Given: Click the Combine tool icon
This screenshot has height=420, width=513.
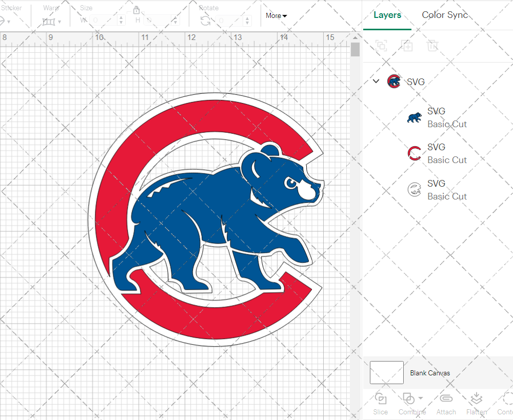Looking at the screenshot, I should pos(409,398).
